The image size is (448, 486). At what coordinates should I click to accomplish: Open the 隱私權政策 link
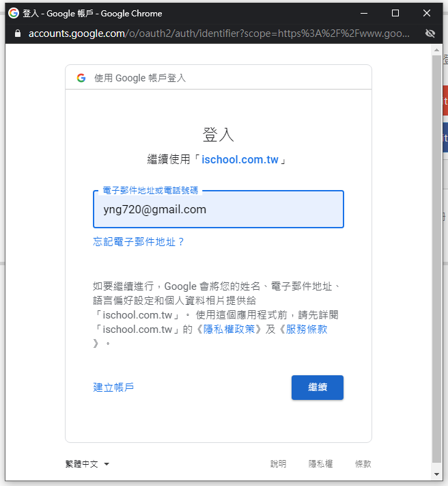(x=229, y=329)
